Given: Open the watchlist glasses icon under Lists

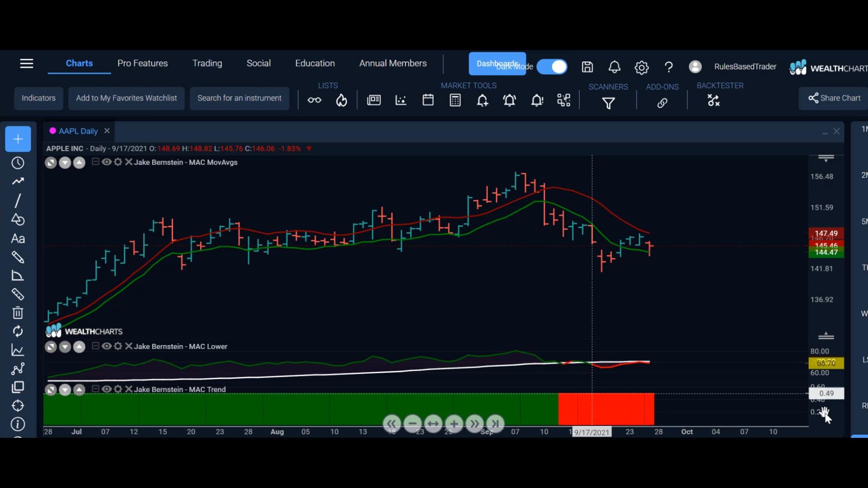Looking at the screenshot, I should (x=315, y=100).
